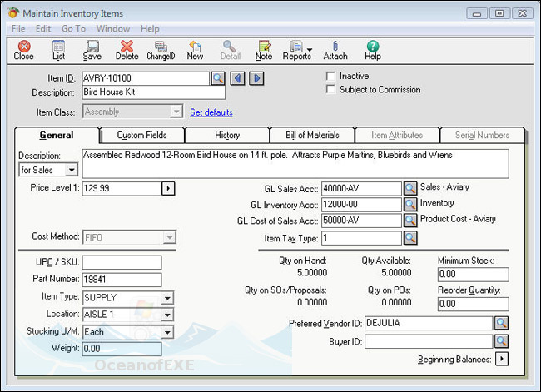
Task: Click the Item ID lookup magnifier
Action: [x=217, y=78]
